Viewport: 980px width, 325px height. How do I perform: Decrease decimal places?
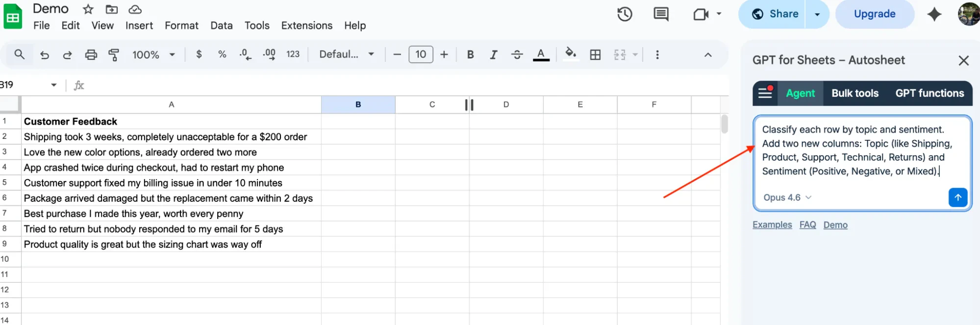pos(245,54)
